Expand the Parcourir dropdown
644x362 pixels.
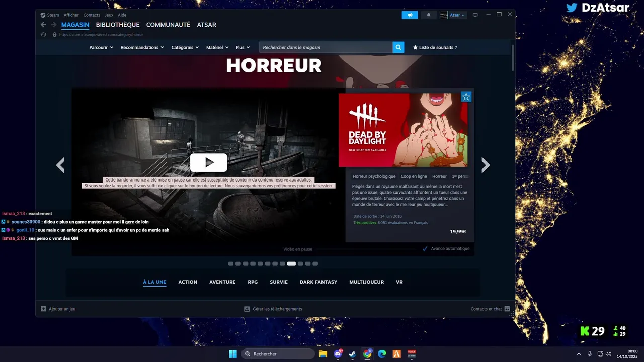click(x=101, y=47)
